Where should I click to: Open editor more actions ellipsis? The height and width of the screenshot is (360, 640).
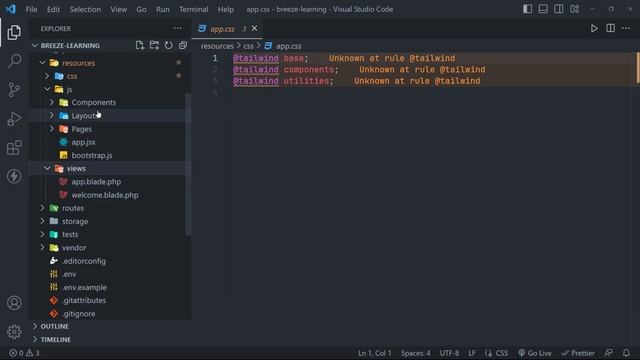coord(626,28)
